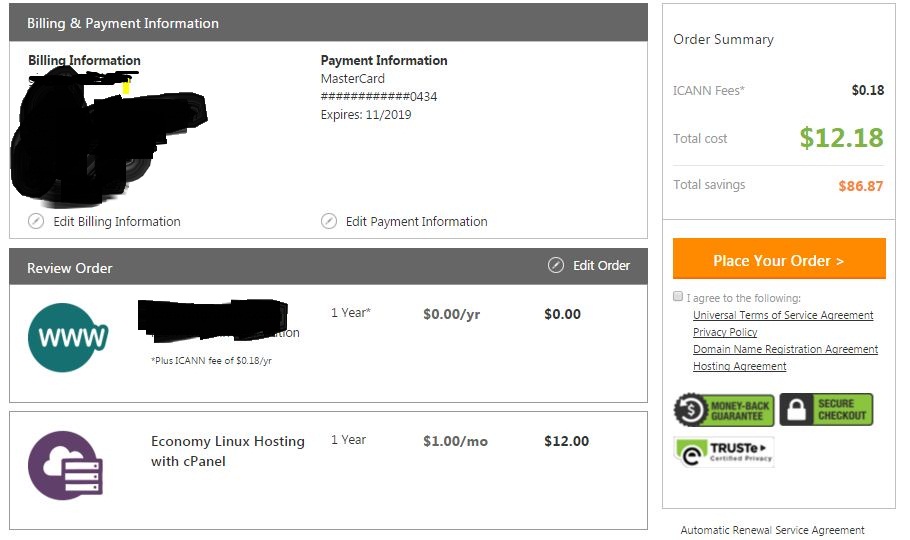
Task: Open the Hosting Agreement link
Action: 739,366
